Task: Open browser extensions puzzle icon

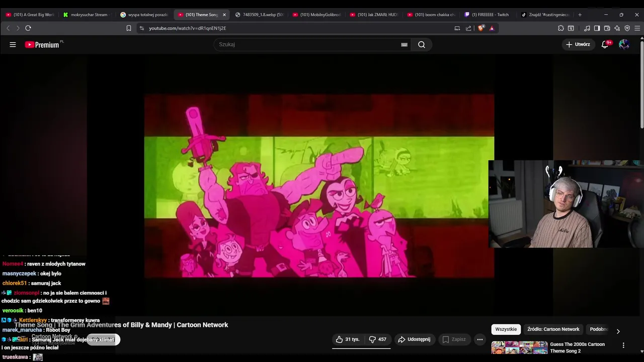Action: tap(561, 28)
